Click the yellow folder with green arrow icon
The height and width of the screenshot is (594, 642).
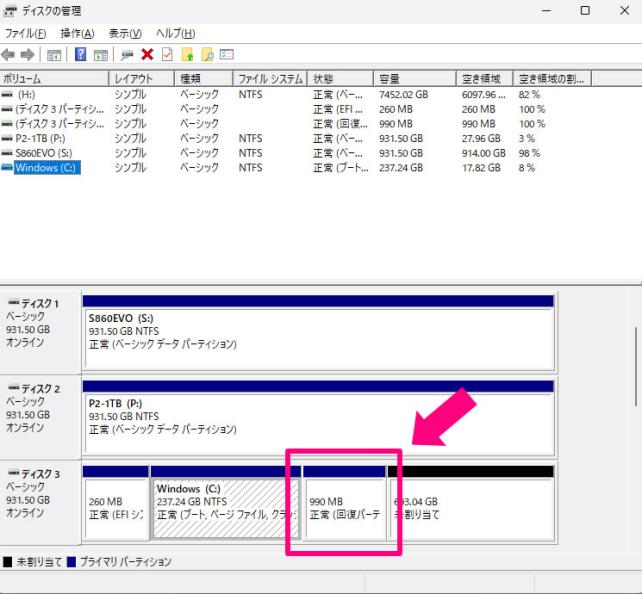click(x=187, y=54)
